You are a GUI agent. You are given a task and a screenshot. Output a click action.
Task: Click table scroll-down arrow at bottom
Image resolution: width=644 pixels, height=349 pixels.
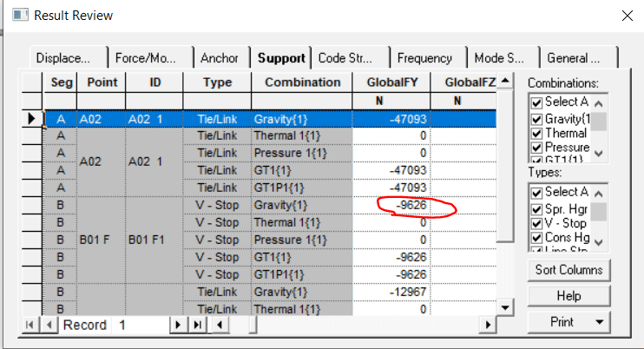coord(505,308)
